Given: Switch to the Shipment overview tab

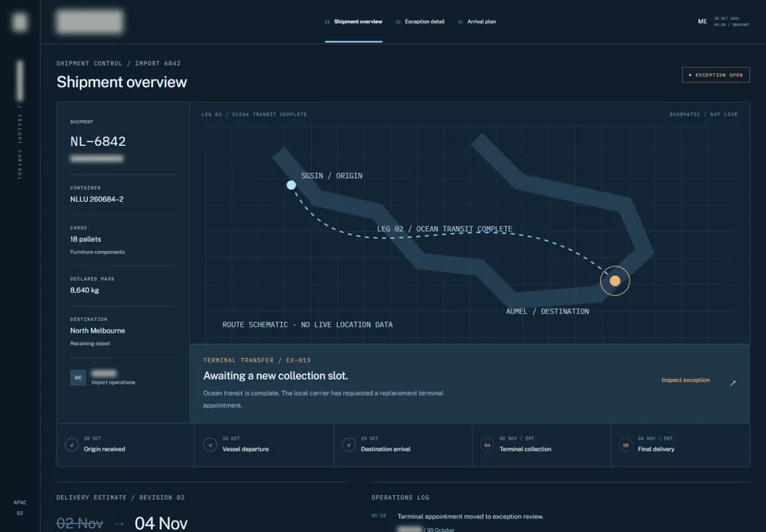Looking at the screenshot, I should click(353, 22).
